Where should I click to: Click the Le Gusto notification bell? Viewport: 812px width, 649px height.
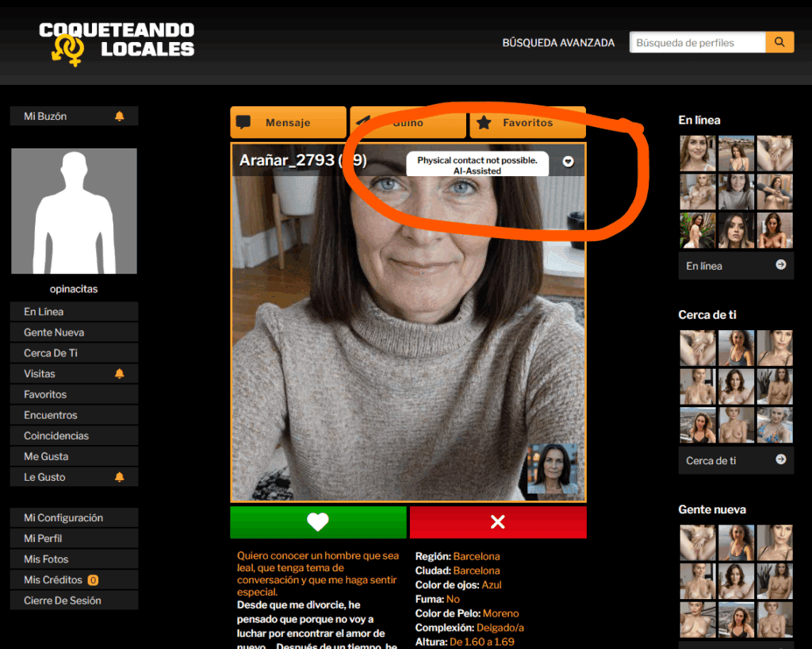(x=120, y=477)
